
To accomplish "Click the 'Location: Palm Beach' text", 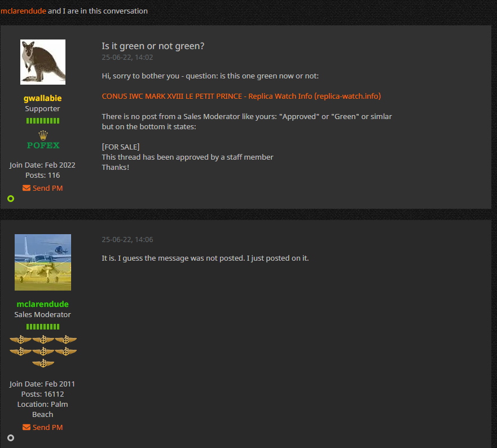I will [x=42, y=409].
